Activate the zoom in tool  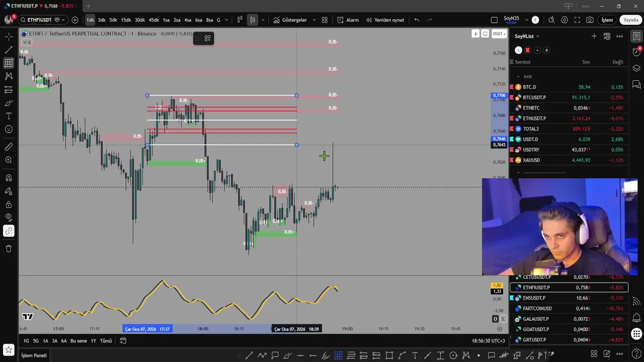(x=9, y=160)
